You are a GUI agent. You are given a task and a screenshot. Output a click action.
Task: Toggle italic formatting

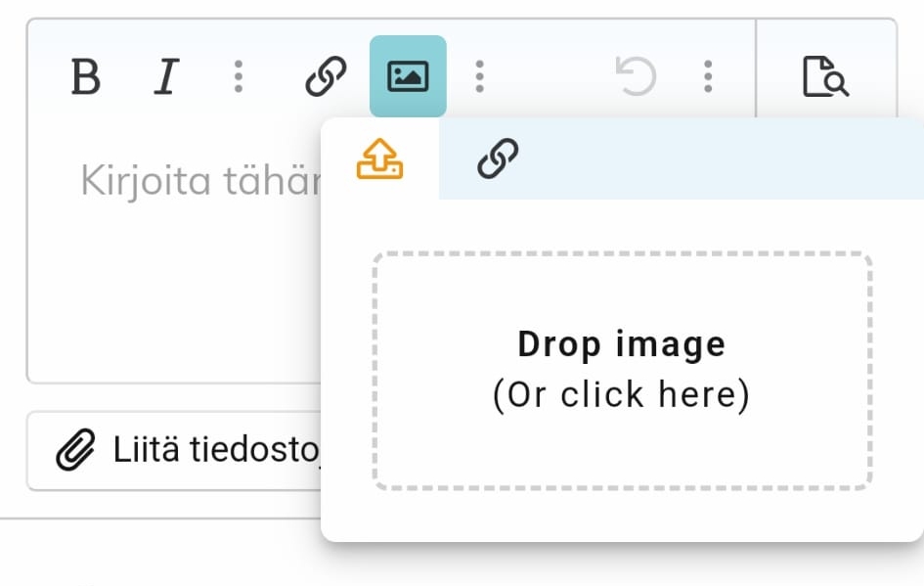point(166,76)
